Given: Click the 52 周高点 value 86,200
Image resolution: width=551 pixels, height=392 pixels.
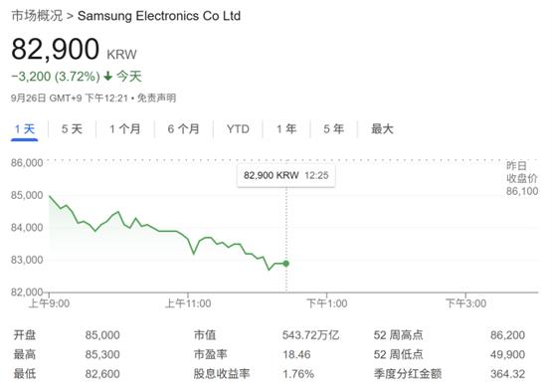Looking at the screenshot, I should click(507, 335).
